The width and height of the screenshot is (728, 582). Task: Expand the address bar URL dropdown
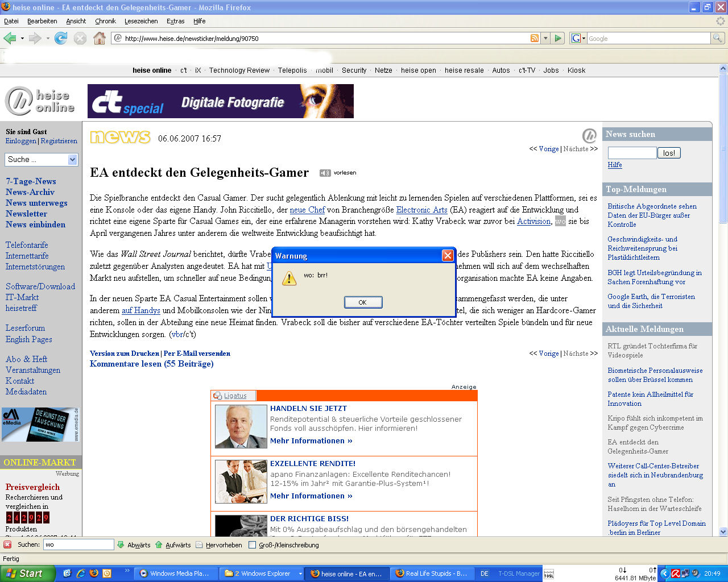click(x=545, y=38)
